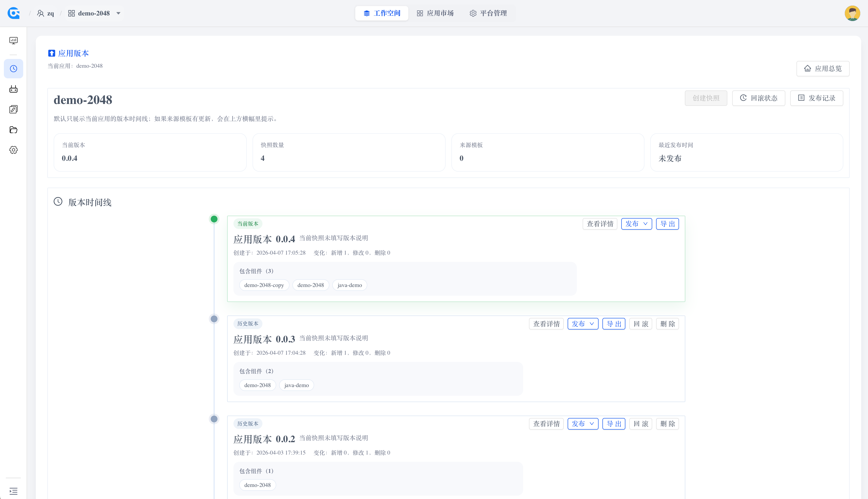The width and height of the screenshot is (868, 499).
Task: Open the gateway router sidebar icon
Action: click(x=13, y=89)
